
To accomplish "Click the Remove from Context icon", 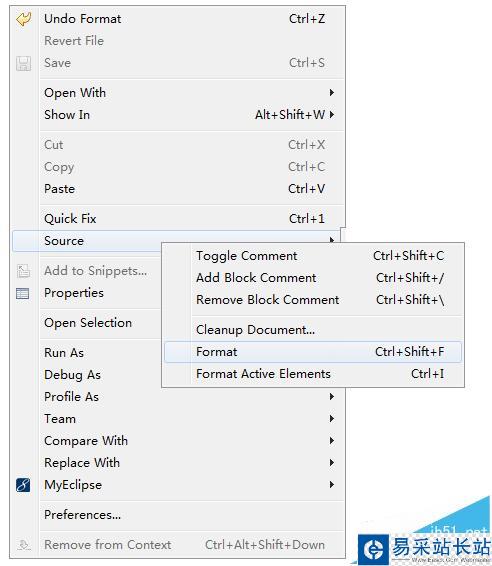I will (x=23, y=544).
